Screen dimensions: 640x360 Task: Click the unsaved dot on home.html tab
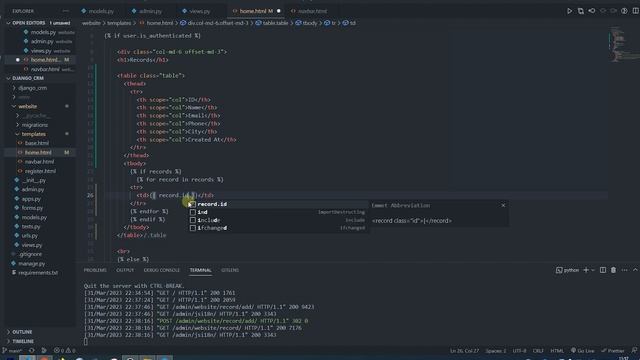tap(279, 11)
